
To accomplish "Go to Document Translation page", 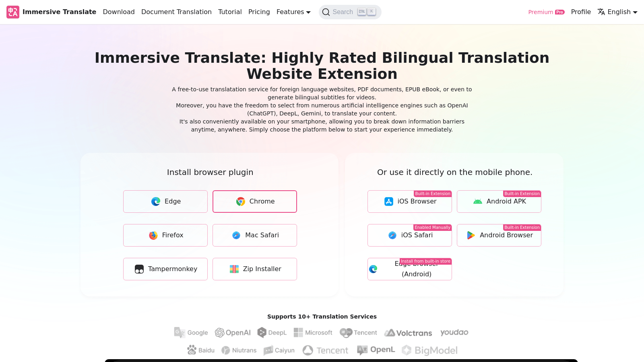I will pyautogui.click(x=176, y=12).
